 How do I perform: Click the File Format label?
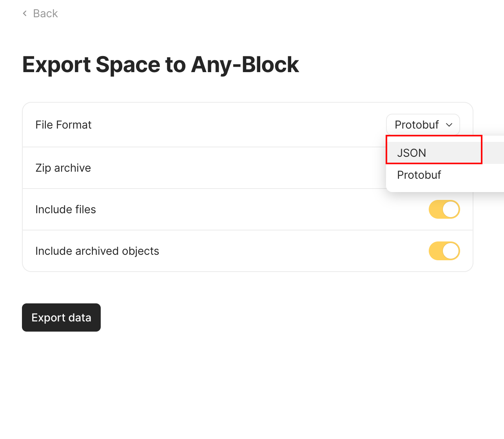63,125
